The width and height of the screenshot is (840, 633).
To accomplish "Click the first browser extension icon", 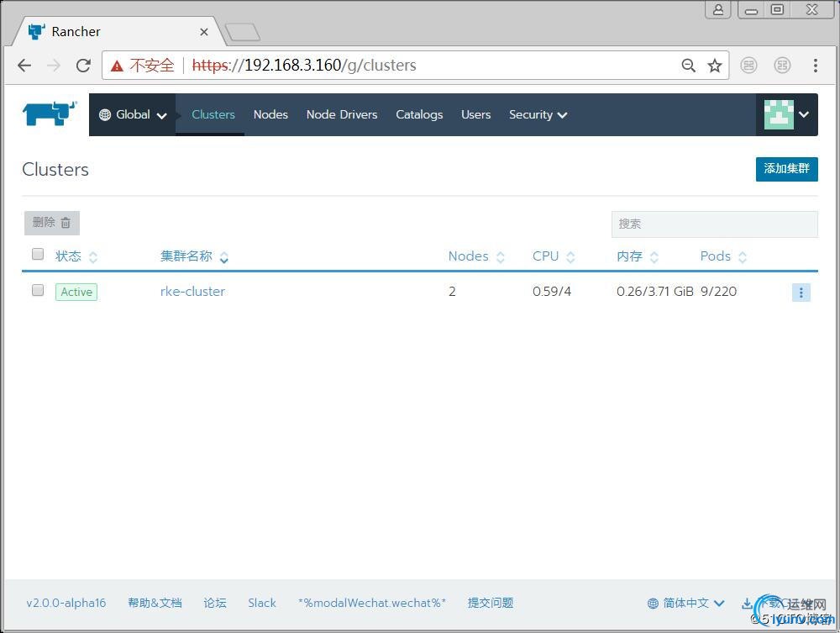I will 748,66.
